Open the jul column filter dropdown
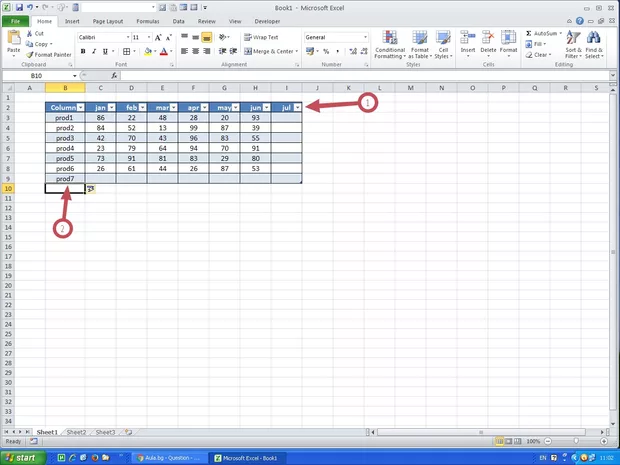620x465 pixels. (x=297, y=108)
